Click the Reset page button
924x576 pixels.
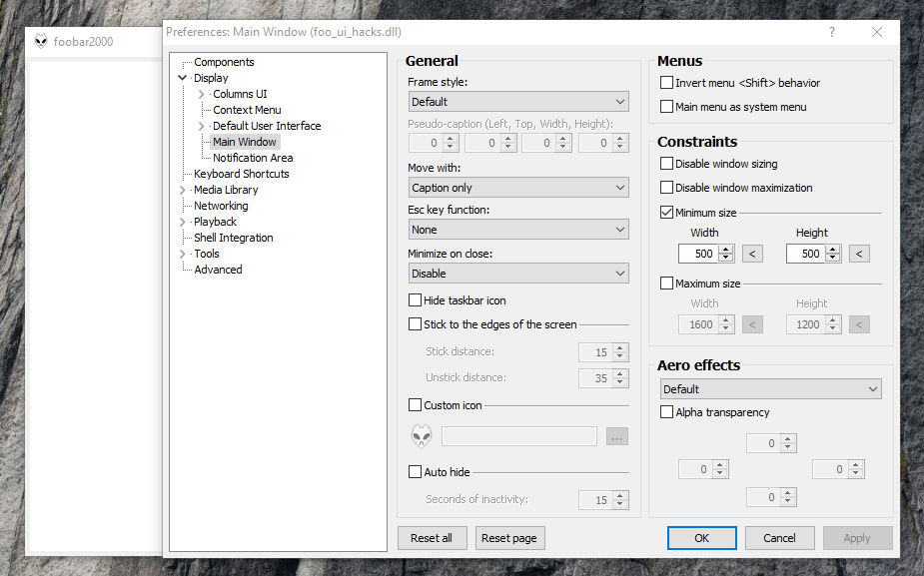509,538
